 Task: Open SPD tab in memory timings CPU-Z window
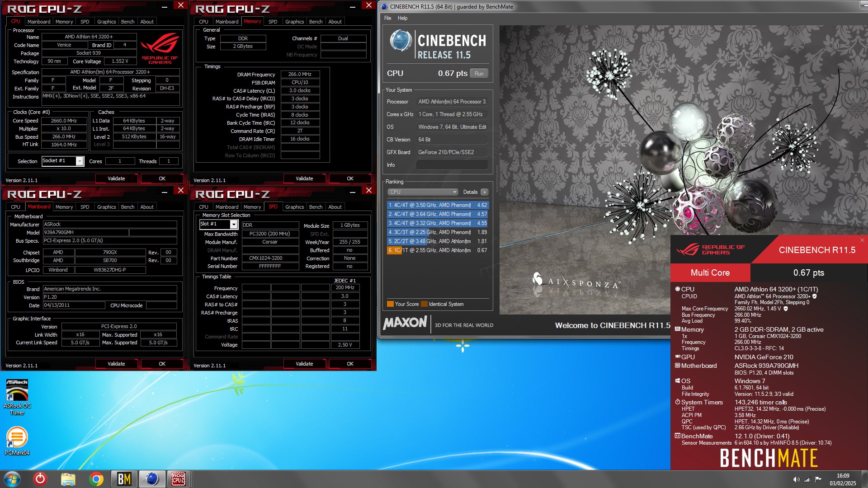pyautogui.click(x=273, y=22)
